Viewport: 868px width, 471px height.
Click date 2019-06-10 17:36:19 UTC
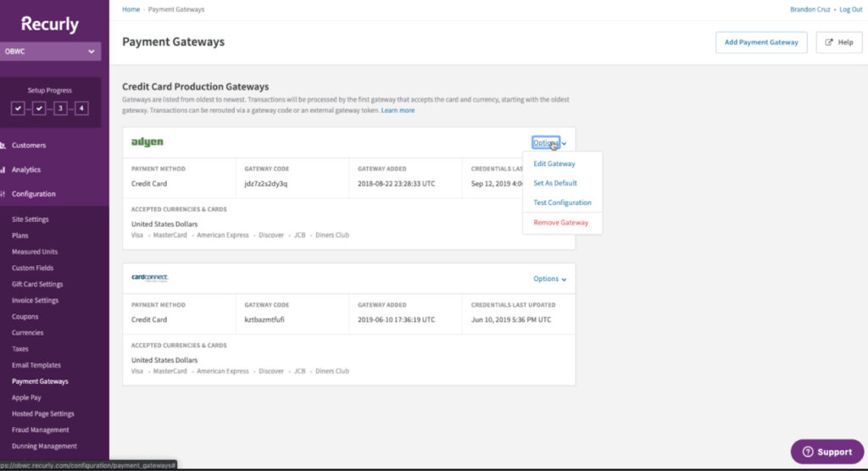[396, 320]
